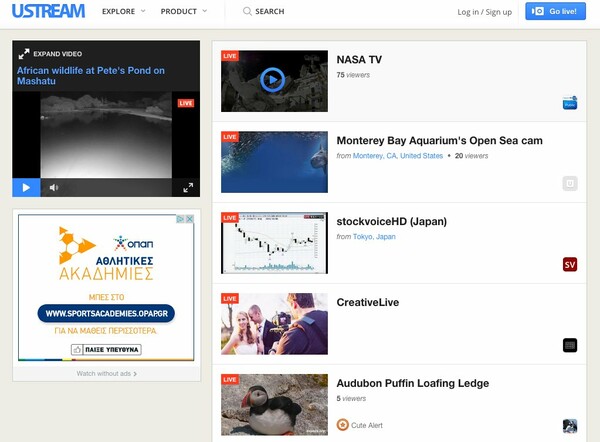Click the '20 viewers' text
The height and width of the screenshot is (442, 600).
coord(471,156)
